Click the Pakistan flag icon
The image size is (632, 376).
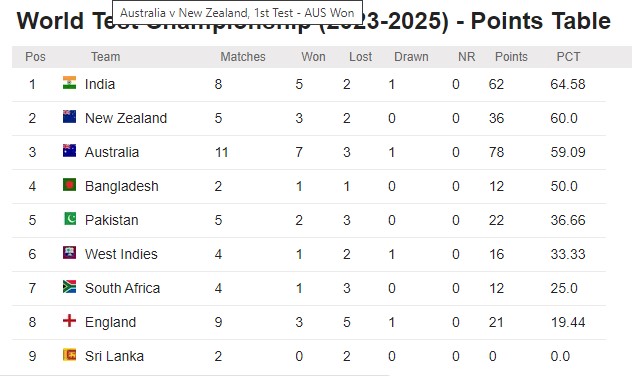(x=69, y=218)
